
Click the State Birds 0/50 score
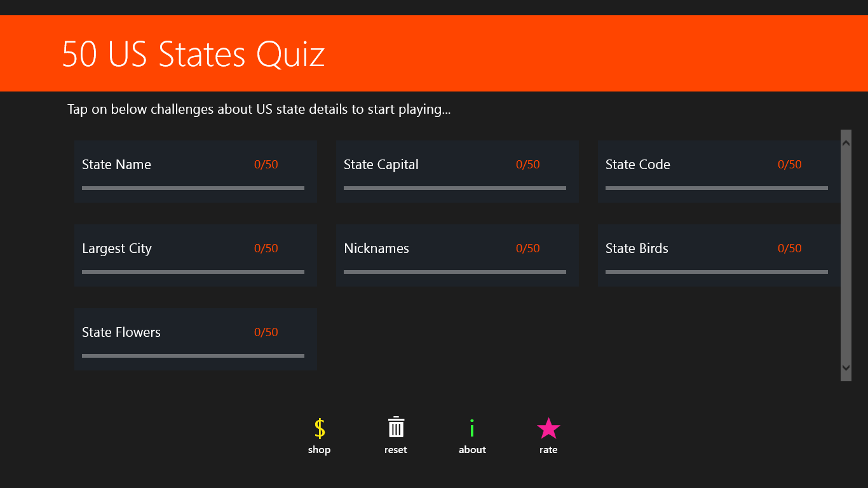(789, 248)
